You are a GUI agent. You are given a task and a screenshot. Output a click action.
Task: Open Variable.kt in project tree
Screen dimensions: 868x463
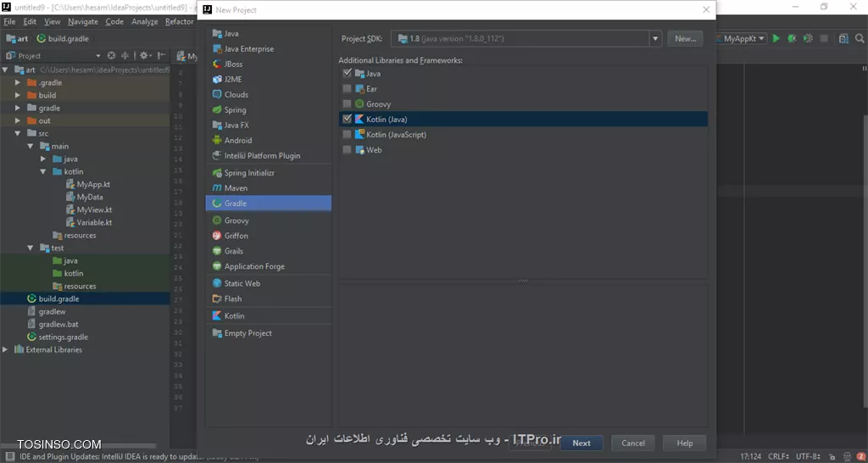88,223
